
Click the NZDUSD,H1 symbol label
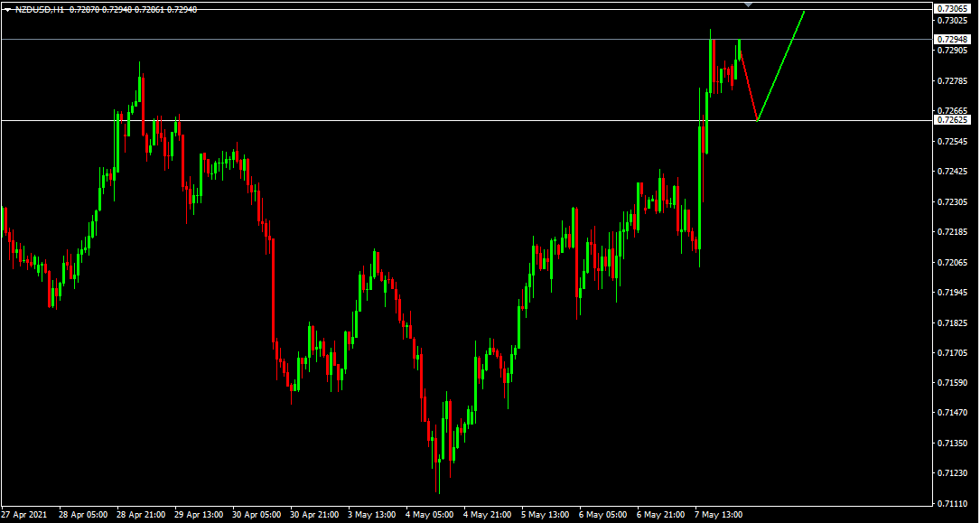click(x=40, y=11)
